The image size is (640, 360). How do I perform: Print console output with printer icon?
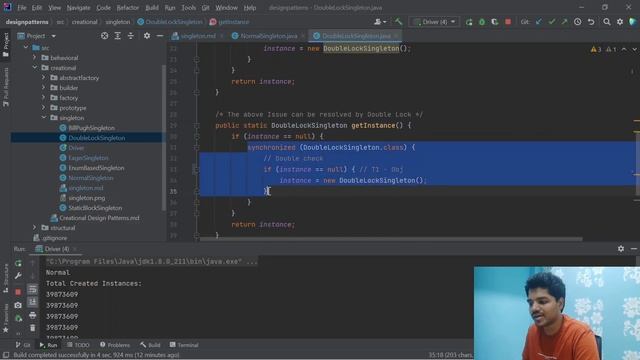(x=33, y=315)
